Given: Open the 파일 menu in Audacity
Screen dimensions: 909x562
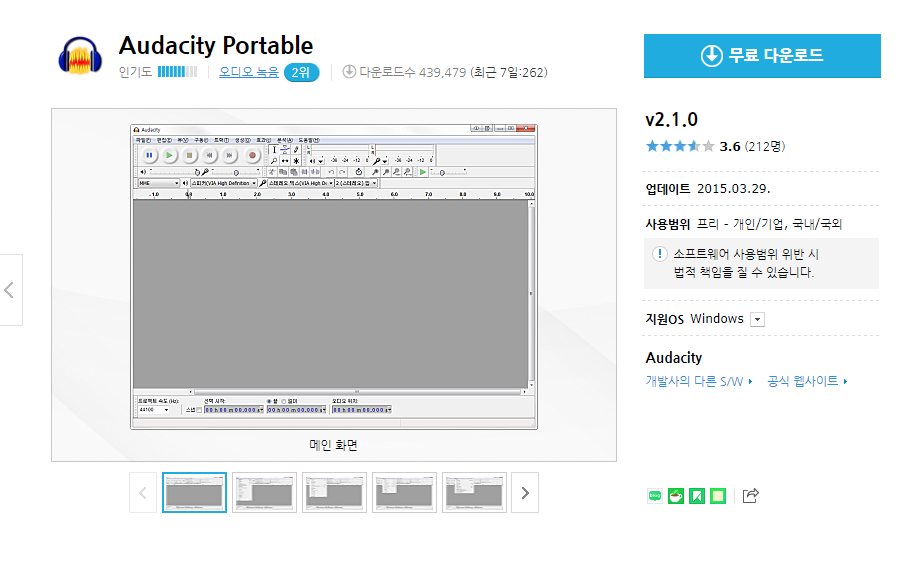Looking at the screenshot, I should pyautogui.click(x=144, y=140).
